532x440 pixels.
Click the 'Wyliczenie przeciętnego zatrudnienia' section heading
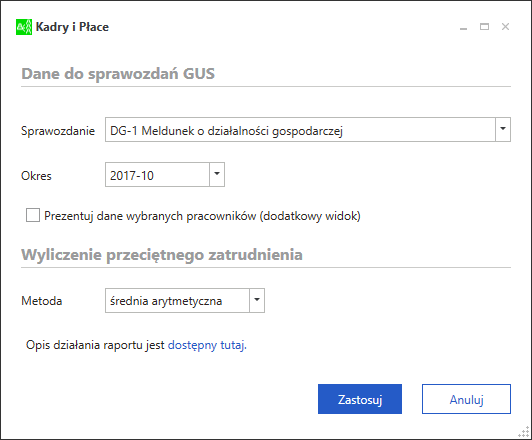click(162, 255)
